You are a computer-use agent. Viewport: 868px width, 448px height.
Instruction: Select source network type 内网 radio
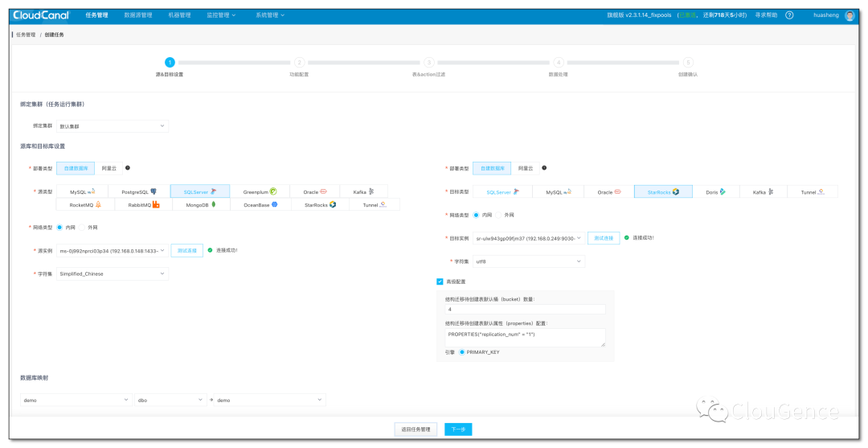(59, 228)
